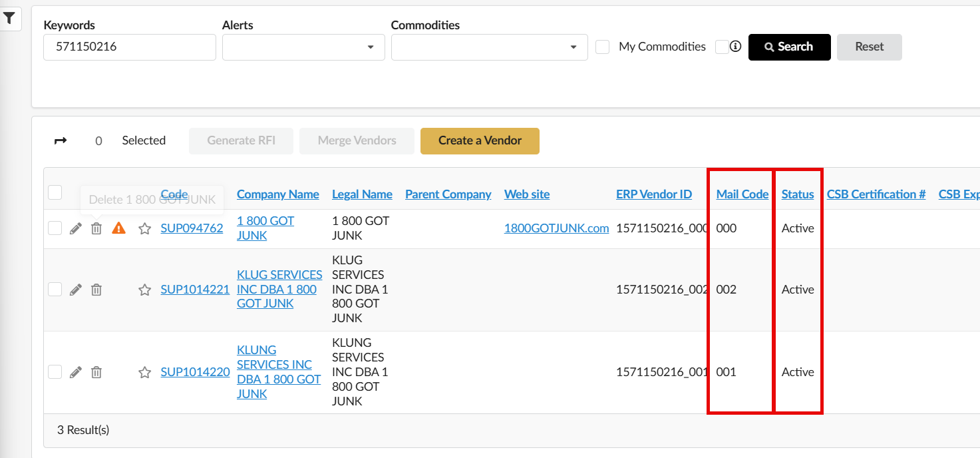Open KLUG SERVICES INC DBA company link
Image resolution: width=980 pixels, height=458 pixels.
279,289
